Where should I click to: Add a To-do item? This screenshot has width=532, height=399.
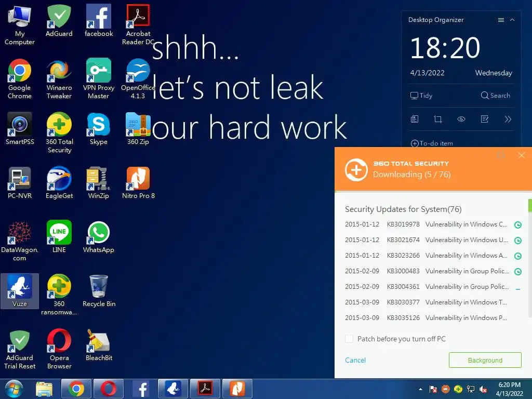tap(432, 143)
